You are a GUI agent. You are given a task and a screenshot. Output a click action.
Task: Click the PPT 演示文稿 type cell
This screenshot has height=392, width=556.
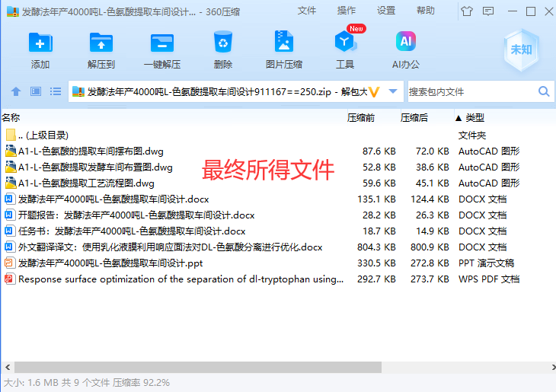486,263
